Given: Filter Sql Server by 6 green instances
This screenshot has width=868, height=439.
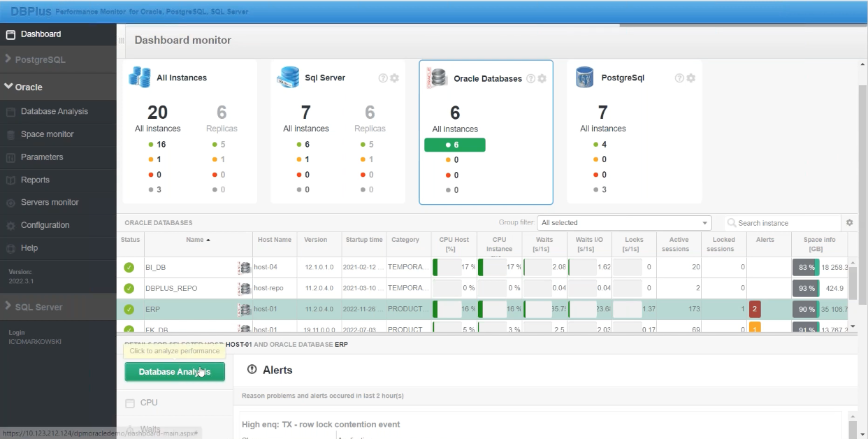Looking at the screenshot, I should 303,145.
